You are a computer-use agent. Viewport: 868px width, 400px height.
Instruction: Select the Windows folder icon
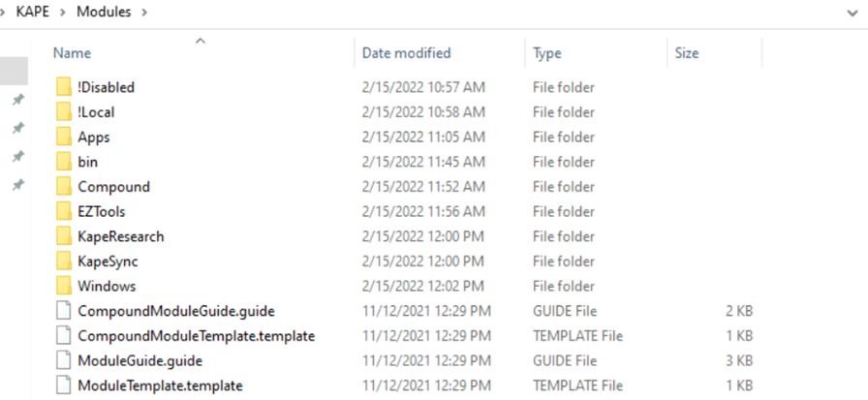pos(64,286)
